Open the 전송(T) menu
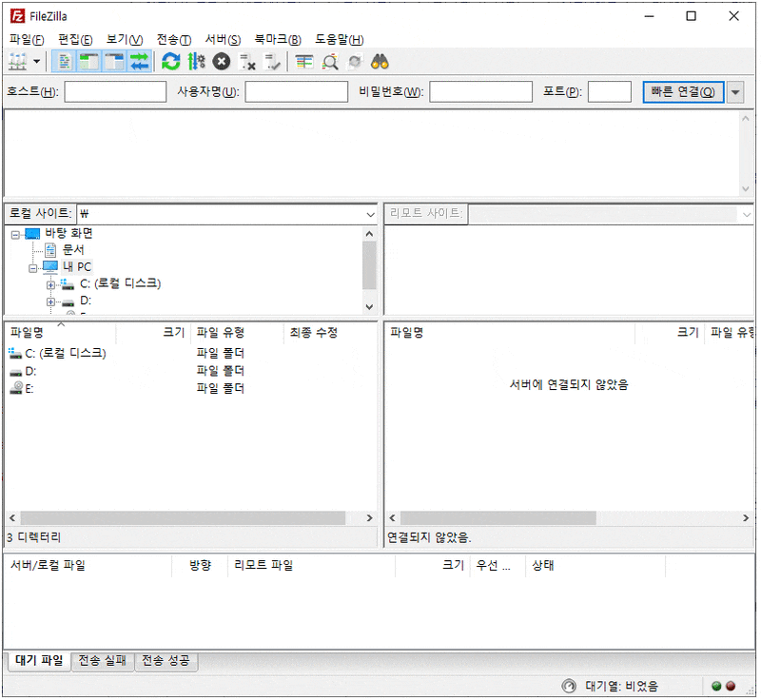The width and height of the screenshot is (761, 700). [x=174, y=39]
